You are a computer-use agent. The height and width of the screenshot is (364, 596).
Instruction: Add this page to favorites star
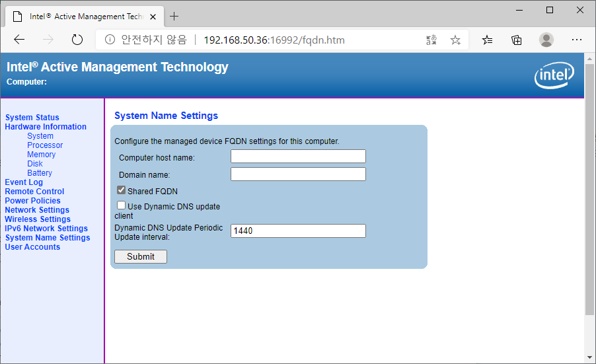pyautogui.click(x=455, y=40)
